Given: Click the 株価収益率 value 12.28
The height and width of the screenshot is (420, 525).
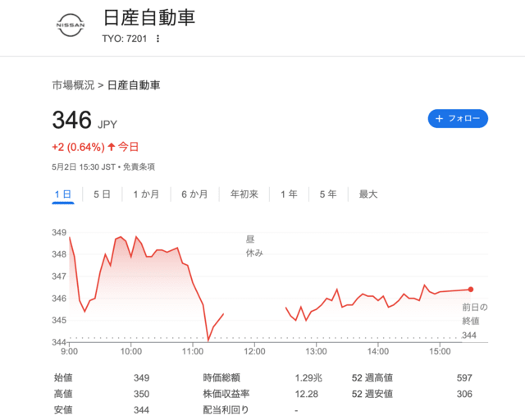Looking at the screenshot, I should click(306, 394).
